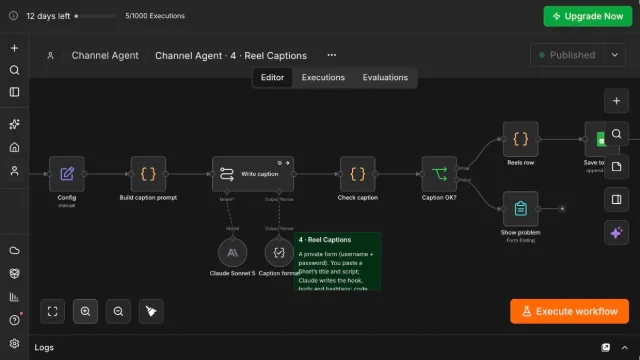Screen dimensions: 640x360
Task: Click the fit-to-view zoom button
Action: (x=53, y=311)
